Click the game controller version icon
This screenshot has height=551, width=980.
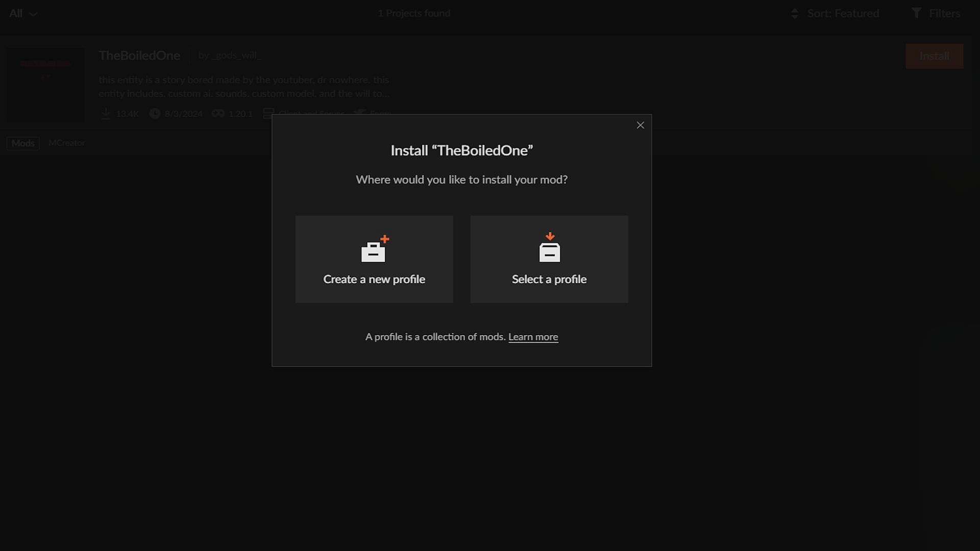[218, 113]
